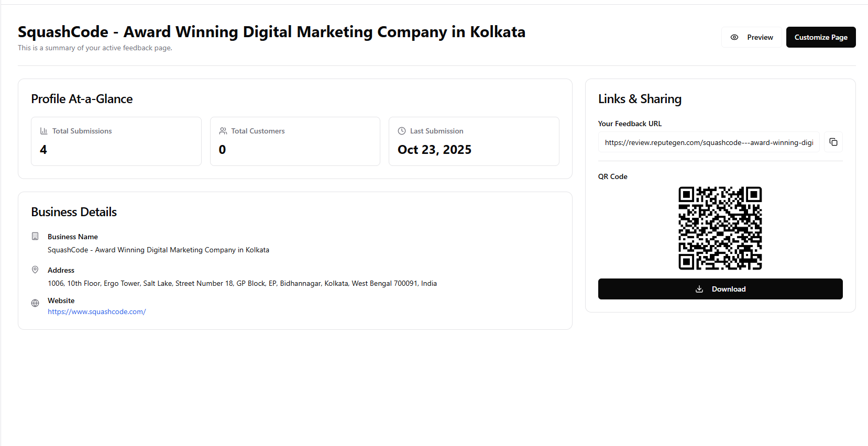Click the feedback URL text field
Image resolution: width=868 pixels, height=446 pixels.
[708, 142]
